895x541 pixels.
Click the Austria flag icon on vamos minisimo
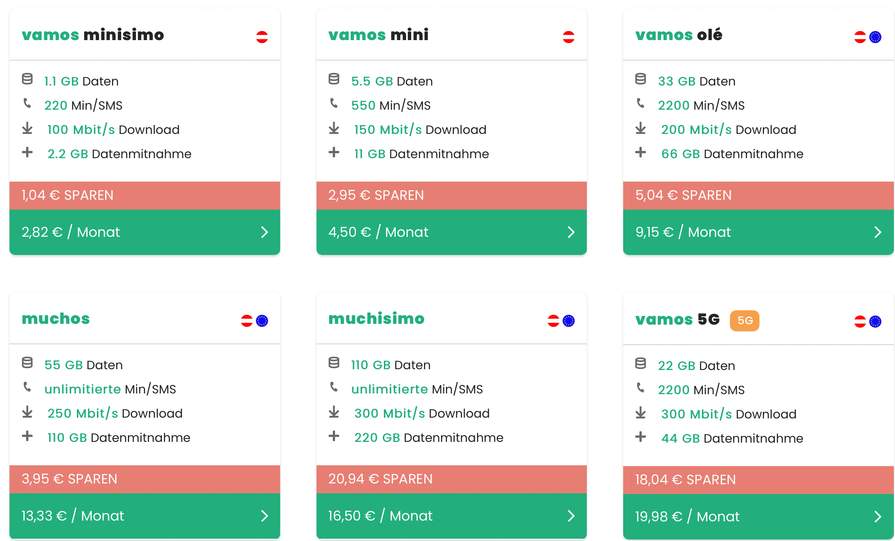[262, 37]
